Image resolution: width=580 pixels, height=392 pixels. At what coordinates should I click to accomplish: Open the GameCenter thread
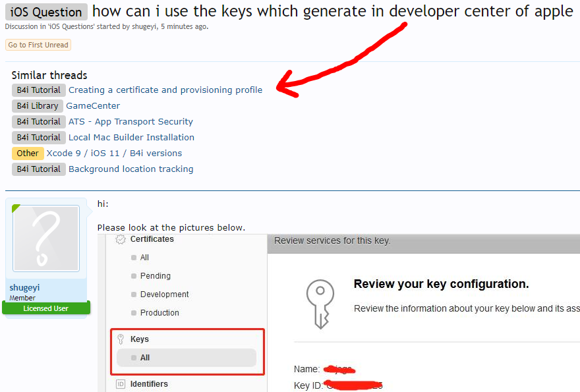click(x=92, y=105)
